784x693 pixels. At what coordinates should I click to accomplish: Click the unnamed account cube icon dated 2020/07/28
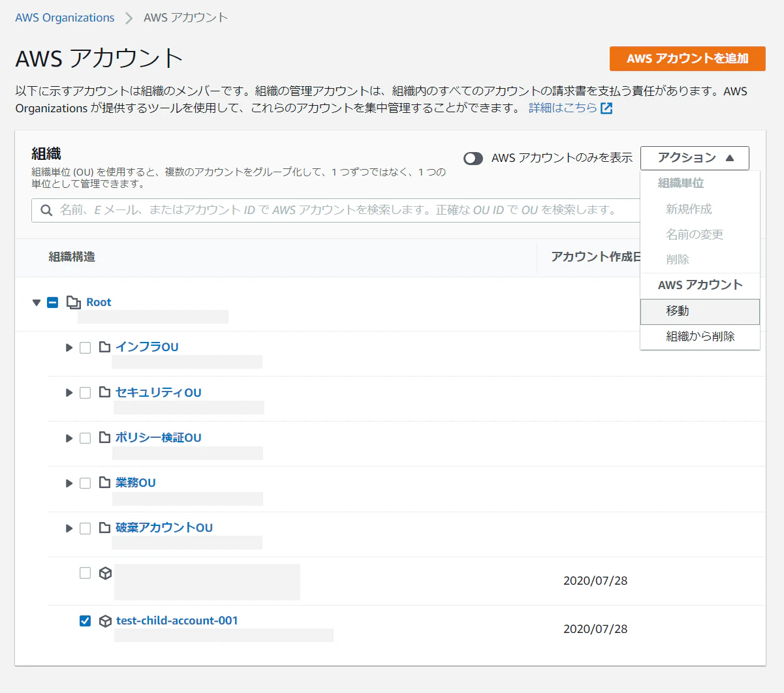pyautogui.click(x=105, y=574)
